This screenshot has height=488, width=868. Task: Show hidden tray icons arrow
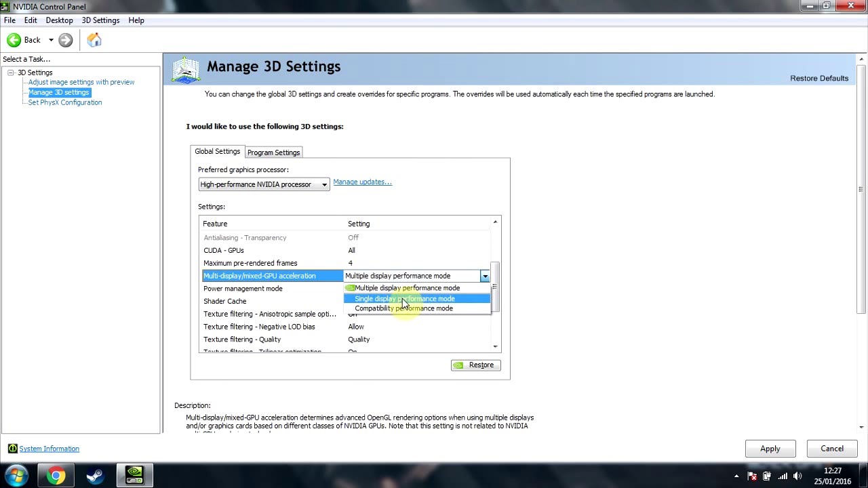pos(737,476)
